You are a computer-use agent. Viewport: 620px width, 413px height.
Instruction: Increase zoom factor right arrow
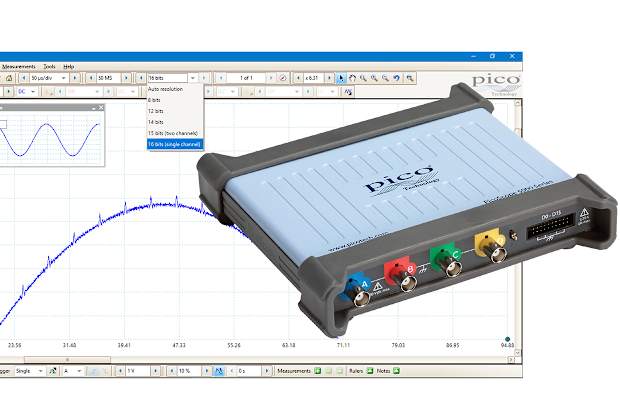[x=329, y=78]
